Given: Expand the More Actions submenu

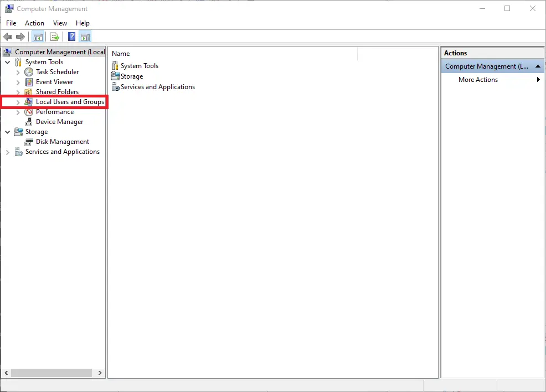Looking at the screenshot, I should click(537, 79).
